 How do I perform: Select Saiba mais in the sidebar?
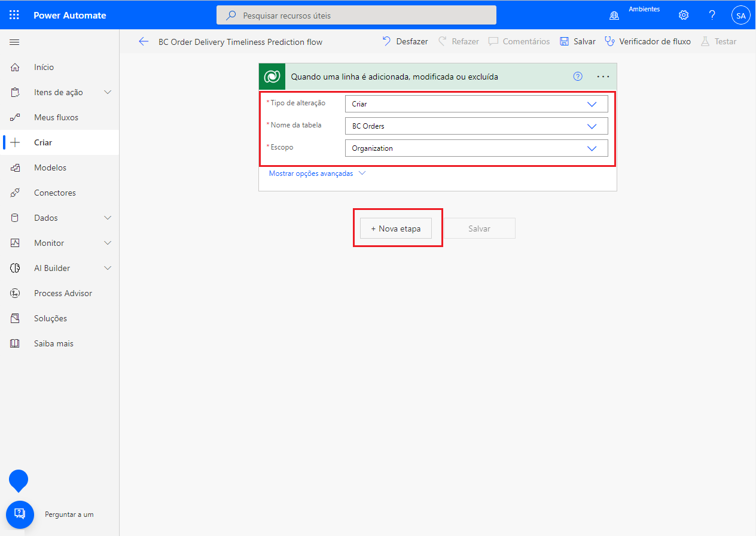pos(54,343)
